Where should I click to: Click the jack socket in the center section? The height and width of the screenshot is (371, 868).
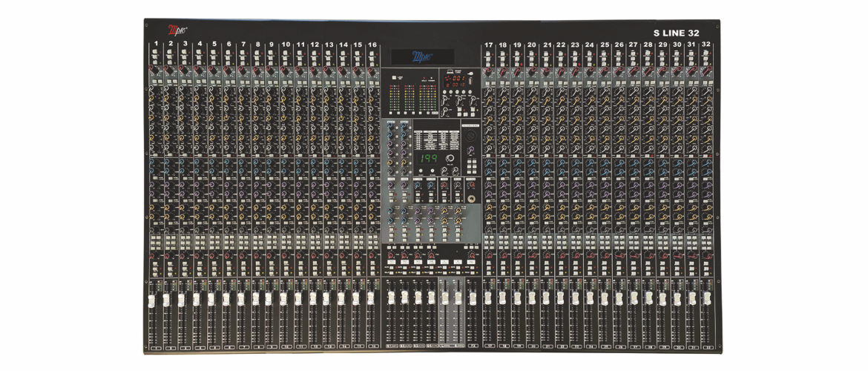(470, 198)
